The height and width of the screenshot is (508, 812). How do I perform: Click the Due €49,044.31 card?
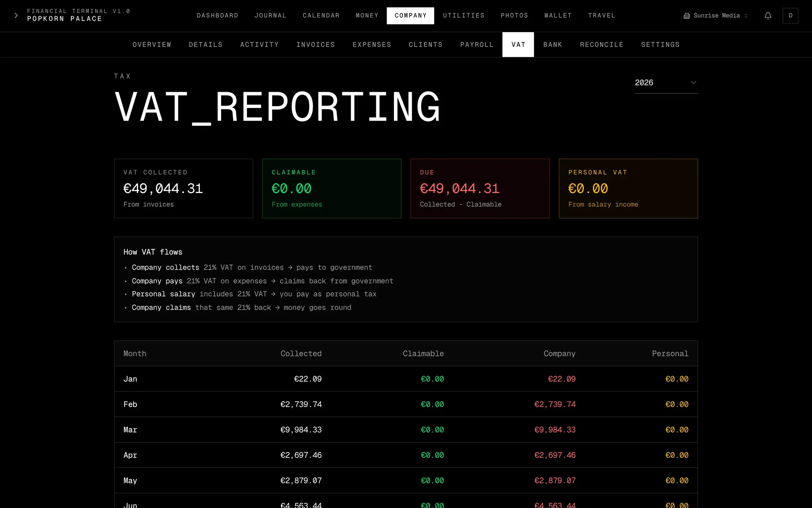[x=480, y=188]
